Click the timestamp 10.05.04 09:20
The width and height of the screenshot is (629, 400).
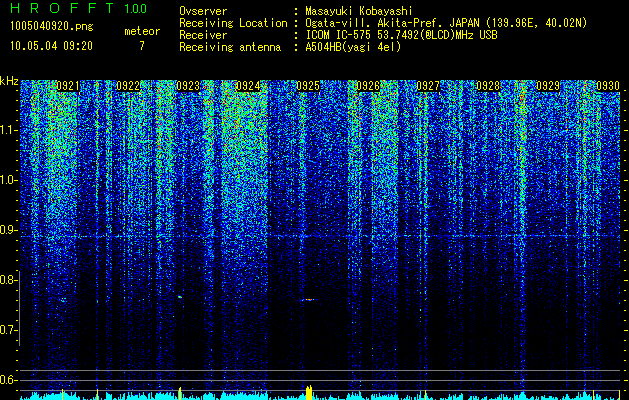(x=51, y=46)
